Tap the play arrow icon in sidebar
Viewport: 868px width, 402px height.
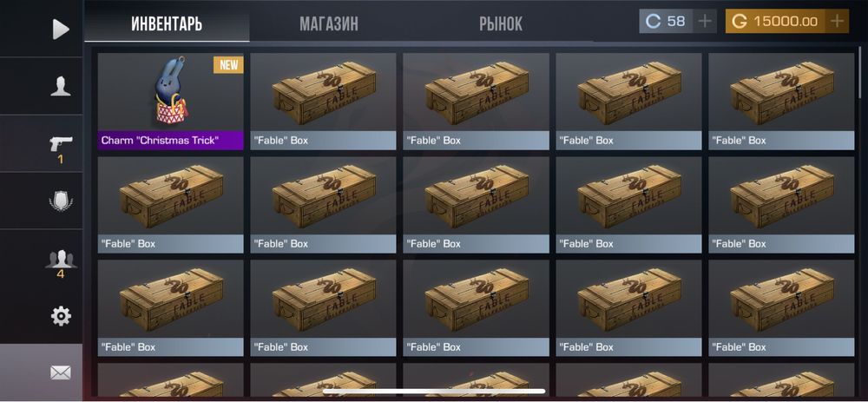(x=61, y=29)
